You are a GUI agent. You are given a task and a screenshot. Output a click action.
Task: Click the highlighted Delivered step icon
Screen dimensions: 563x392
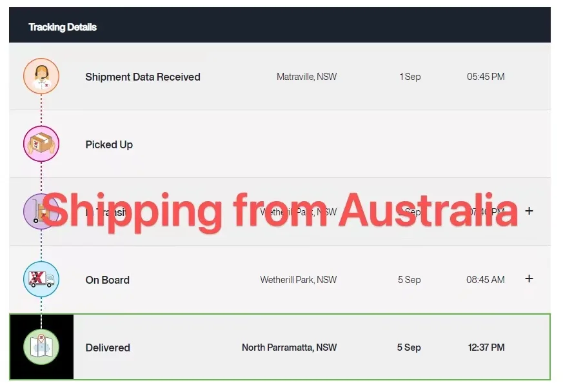[x=41, y=348]
